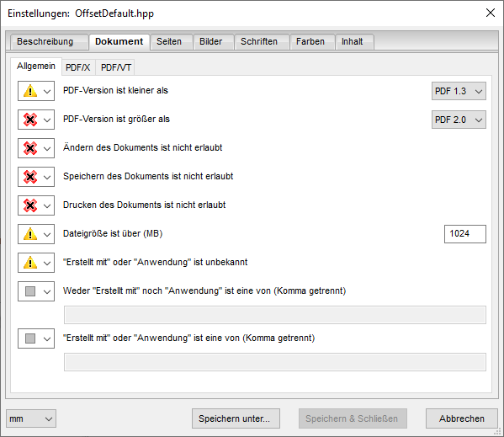Image resolution: width=504 pixels, height=437 pixels.
Task: Close the Einstellungen dialog
Action: point(491,13)
